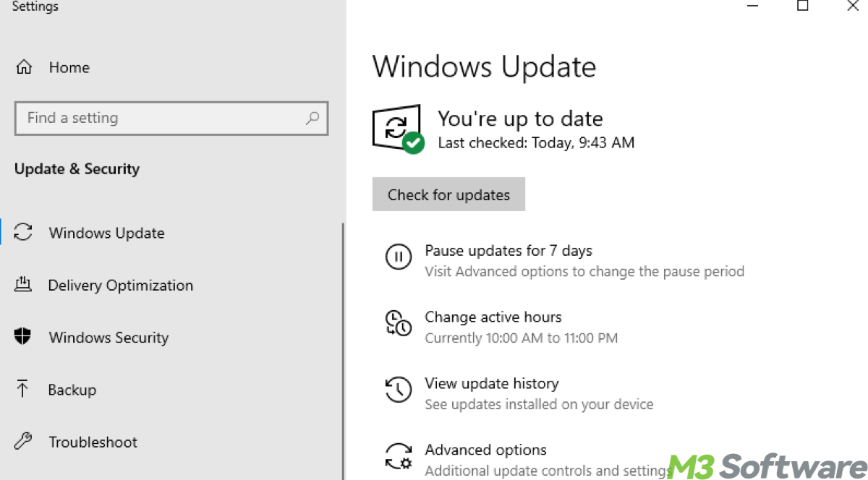
Task: Click the sidebar vertical scrollbar
Action: pyautogui.click(x=343, y=351)
